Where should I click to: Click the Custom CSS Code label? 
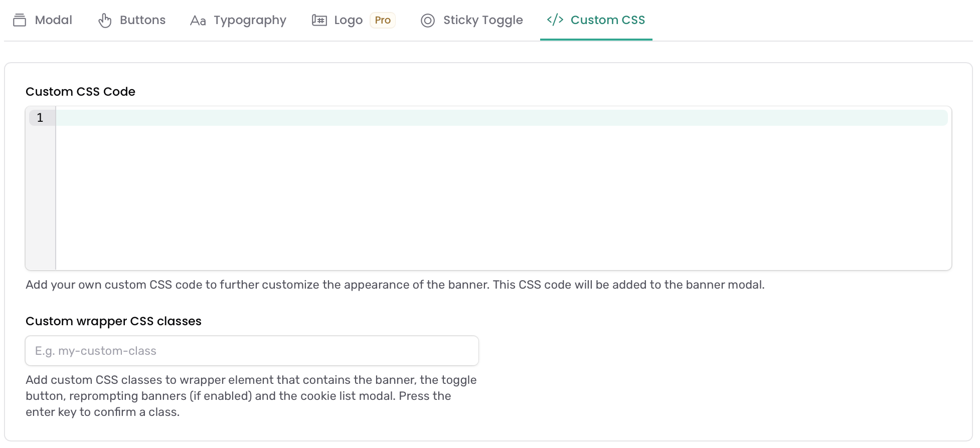point(80,92)
